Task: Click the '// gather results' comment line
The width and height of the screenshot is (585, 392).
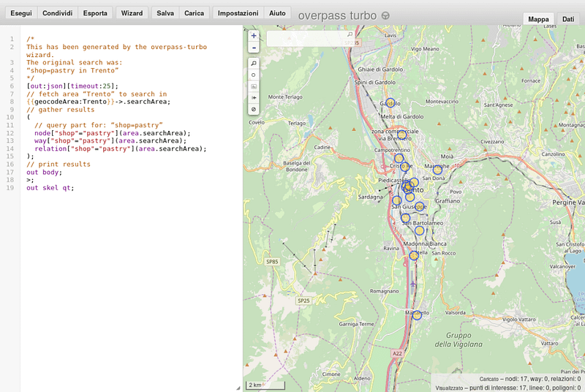Action: 60,110
